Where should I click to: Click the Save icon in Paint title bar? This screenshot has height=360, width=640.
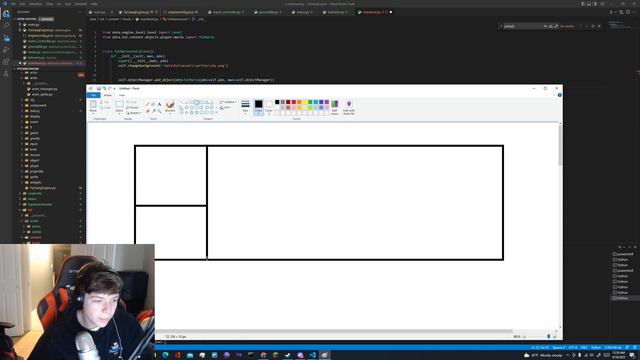pos(98,88)
